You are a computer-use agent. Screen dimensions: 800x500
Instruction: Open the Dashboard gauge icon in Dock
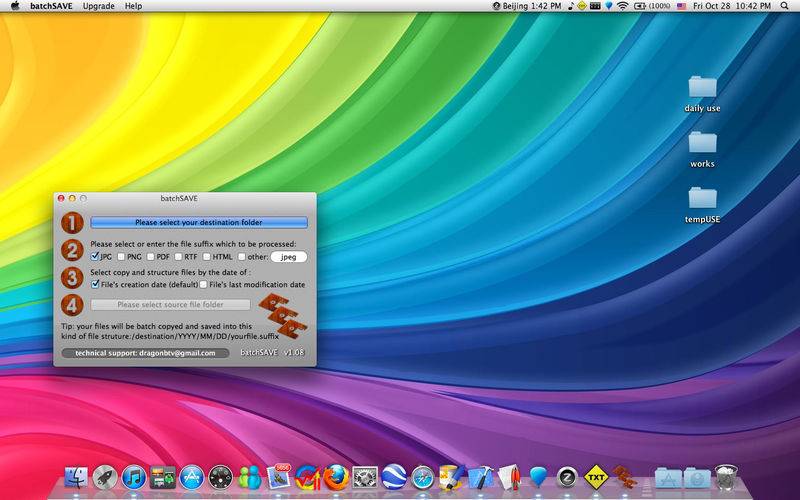(221, 478)
